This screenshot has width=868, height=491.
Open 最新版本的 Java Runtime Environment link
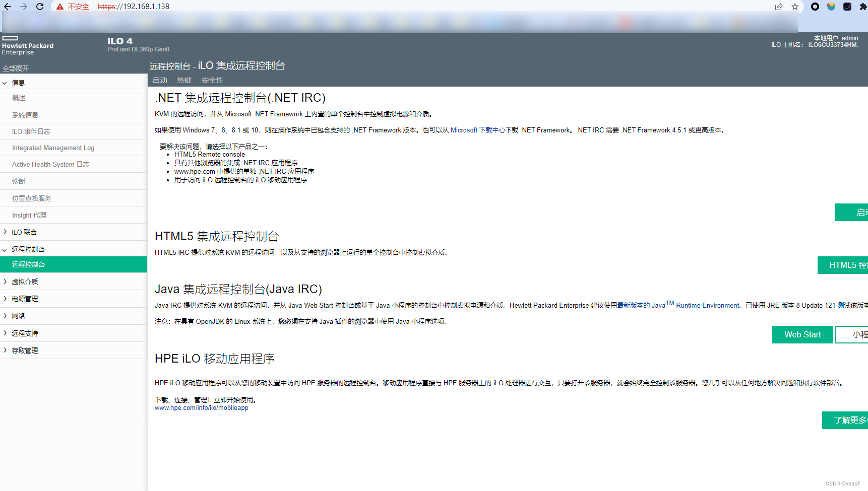click(678, 305)
